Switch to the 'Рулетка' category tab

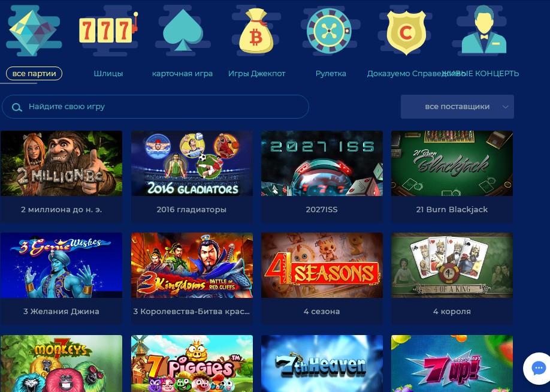pos(331,74)
